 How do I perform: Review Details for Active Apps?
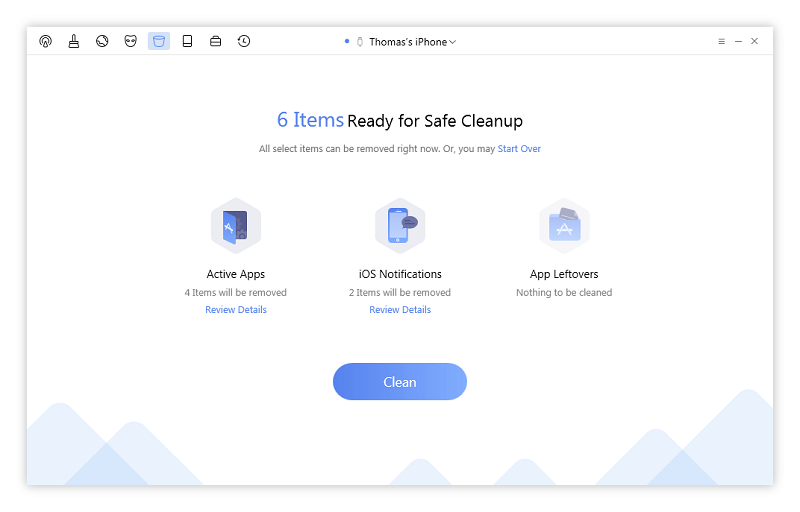(x=236, y=310)
